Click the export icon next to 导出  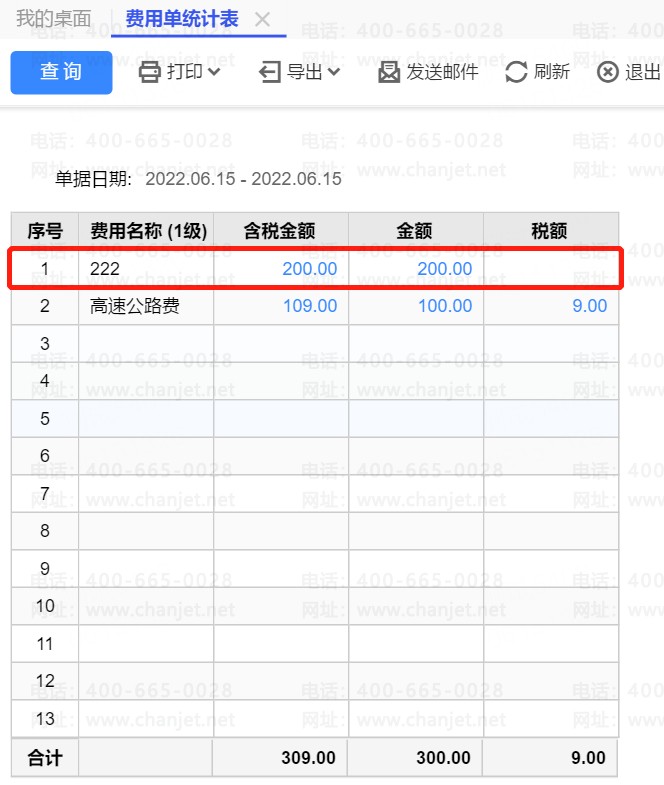click(270, 72)
